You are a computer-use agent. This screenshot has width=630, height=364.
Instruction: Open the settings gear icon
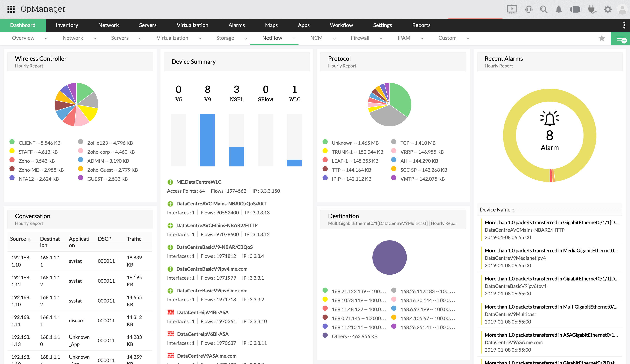tap(608, 9)
